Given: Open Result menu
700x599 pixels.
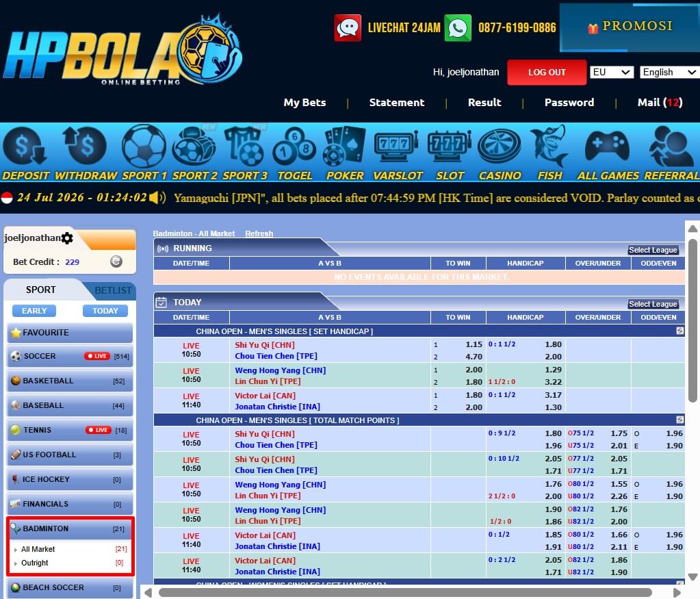Looking at the screenshot, I should (x=484, y=102).
